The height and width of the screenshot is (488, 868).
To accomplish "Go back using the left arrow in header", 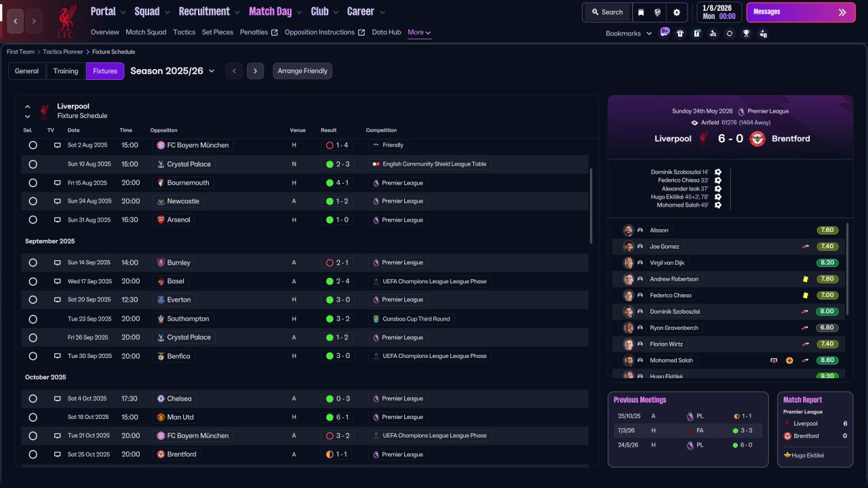I will point(15,21).
